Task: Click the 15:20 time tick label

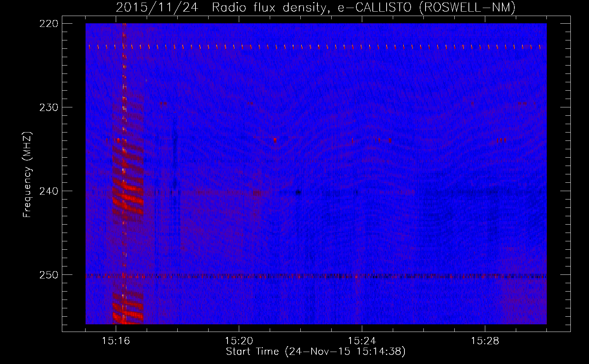Action: click(x=239, y=341)
